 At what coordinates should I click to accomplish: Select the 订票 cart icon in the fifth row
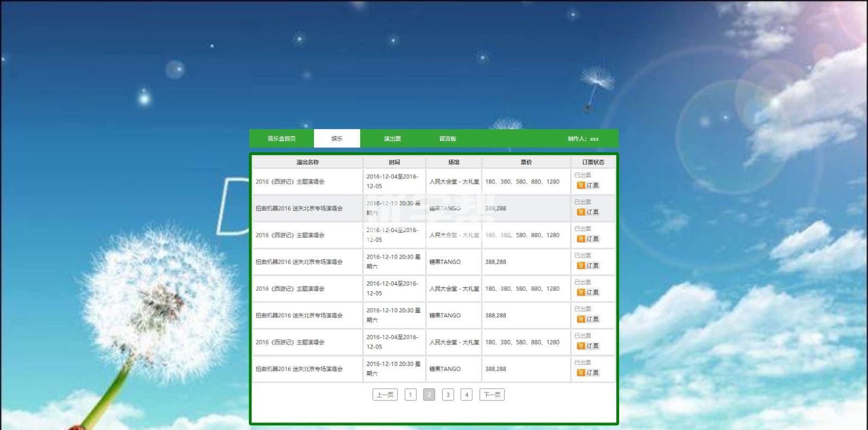(580, 292)
